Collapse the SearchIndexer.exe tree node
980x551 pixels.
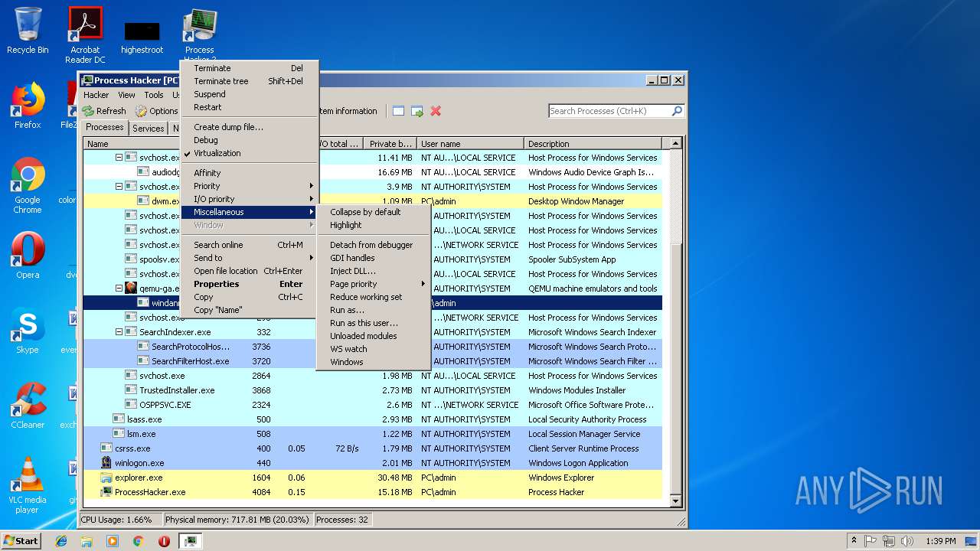[119, 332]
